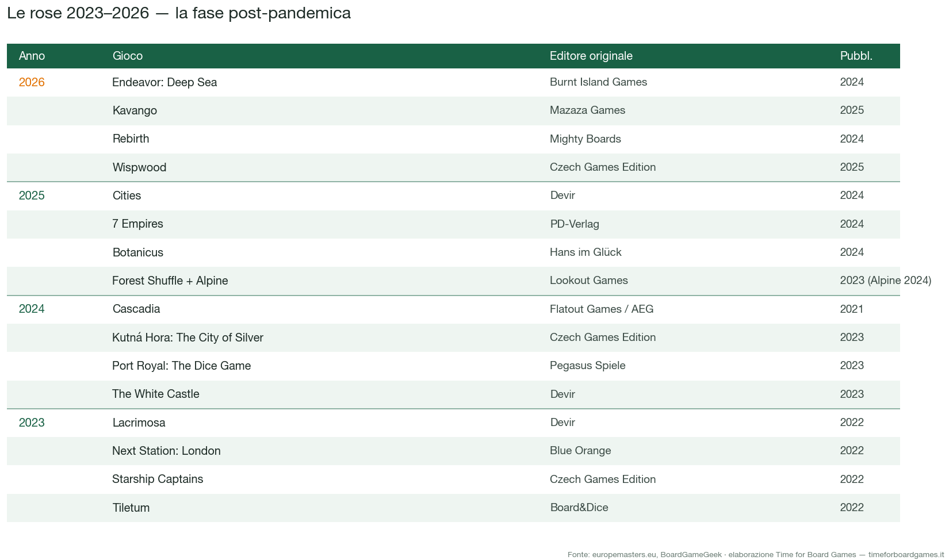
Task: Select The White Castle row
Action: tap(453, 394)
